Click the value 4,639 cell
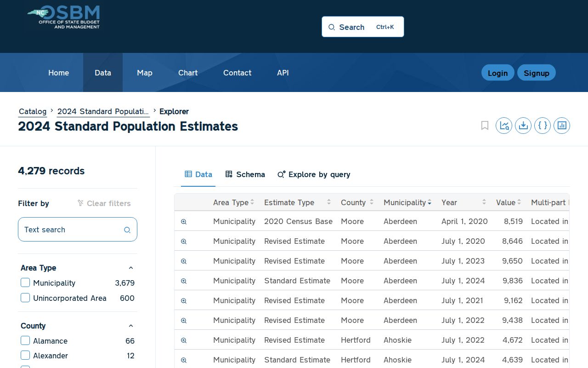Screen dimensions: 588x368 click(513, 360)
